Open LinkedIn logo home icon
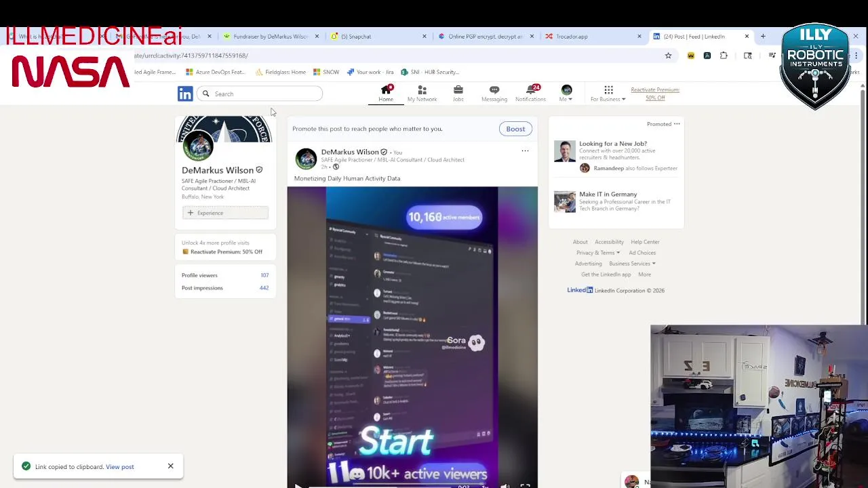 click(x=185, y=94)
